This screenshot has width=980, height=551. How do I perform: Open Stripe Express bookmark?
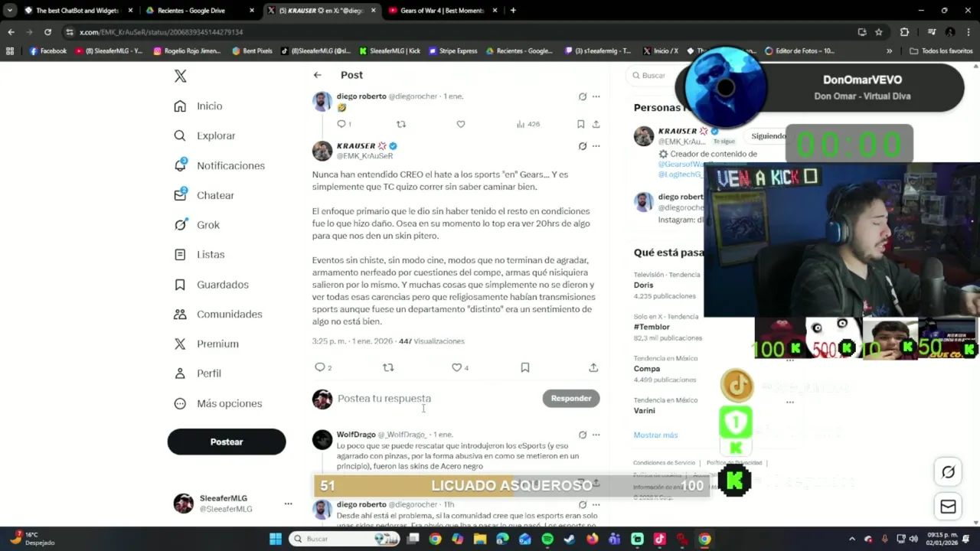coord(453,51)
